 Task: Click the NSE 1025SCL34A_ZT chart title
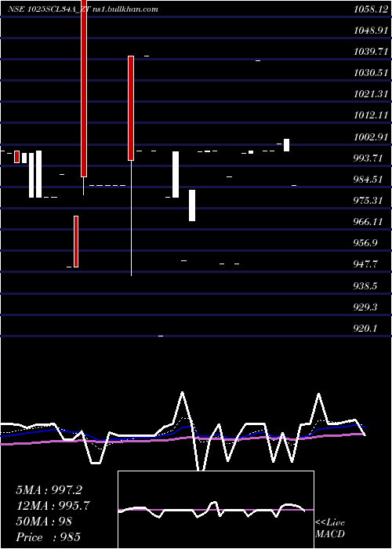49,9
